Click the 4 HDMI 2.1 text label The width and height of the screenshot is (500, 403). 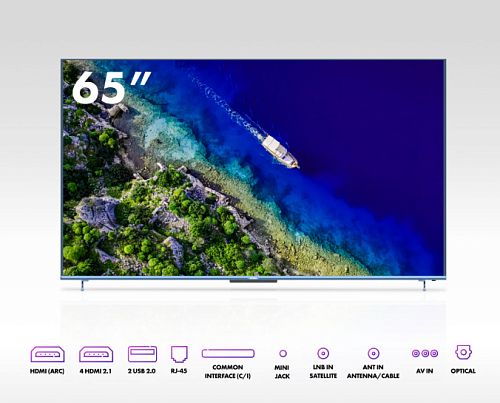tap(96, 371)
